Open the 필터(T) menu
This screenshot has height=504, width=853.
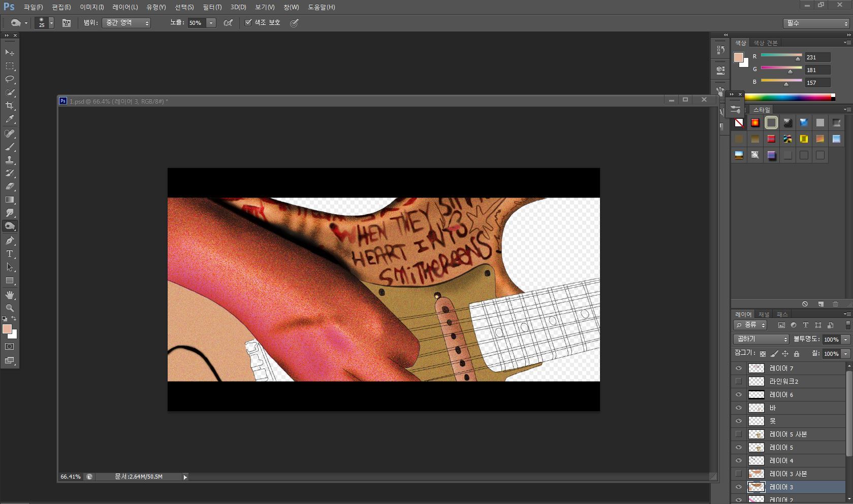(212, 7)
